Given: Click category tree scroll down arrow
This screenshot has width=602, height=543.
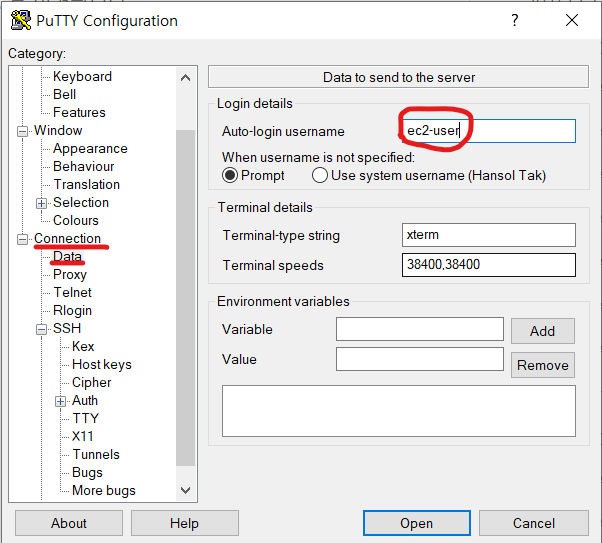Looking at the screenshot, I should 185,490.
